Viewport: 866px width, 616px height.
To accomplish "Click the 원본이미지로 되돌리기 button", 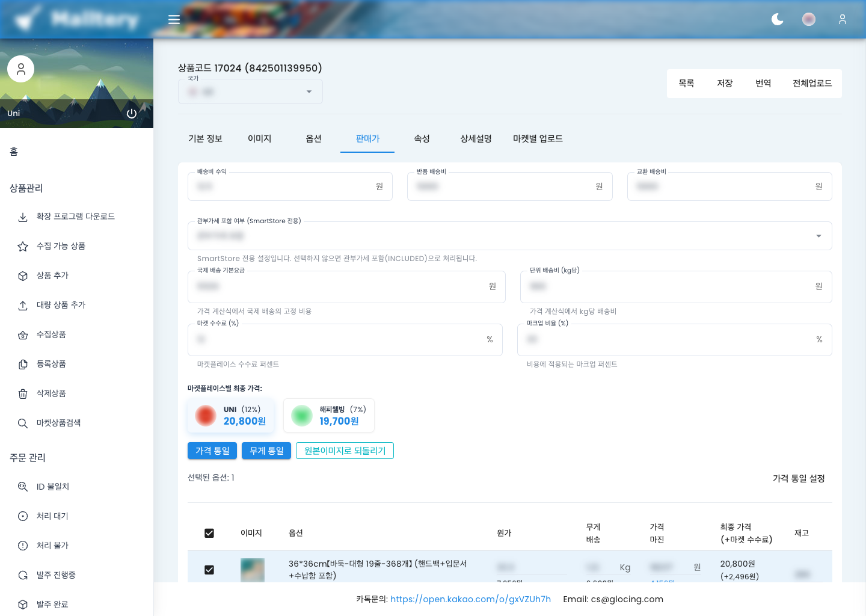I will point(345,451).
